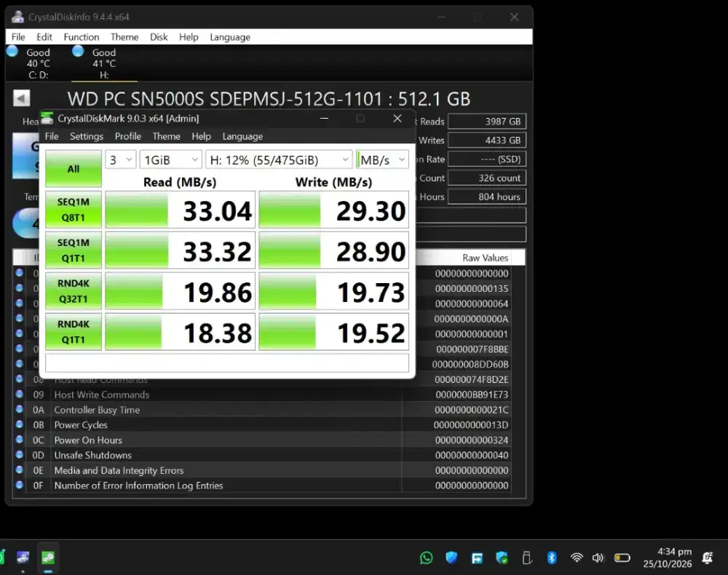The height and width of the screenshot is (575, 728).
Task: Click status dot of Power Cycles row
Action: point(19,424)
